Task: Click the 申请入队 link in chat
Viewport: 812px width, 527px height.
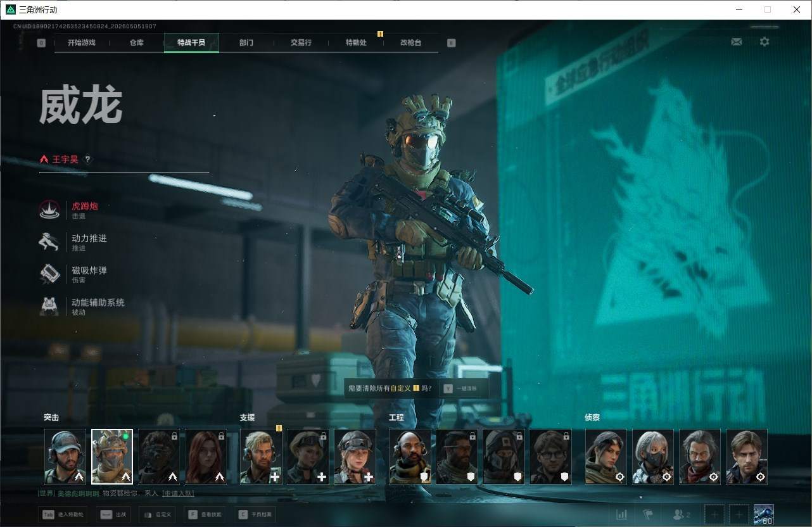Action: [x=178, y=493]
